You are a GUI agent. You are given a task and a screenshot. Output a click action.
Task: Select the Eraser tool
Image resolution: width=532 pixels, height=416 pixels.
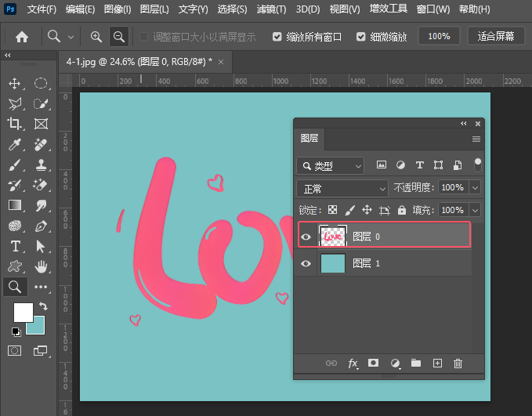coord(41,185)
